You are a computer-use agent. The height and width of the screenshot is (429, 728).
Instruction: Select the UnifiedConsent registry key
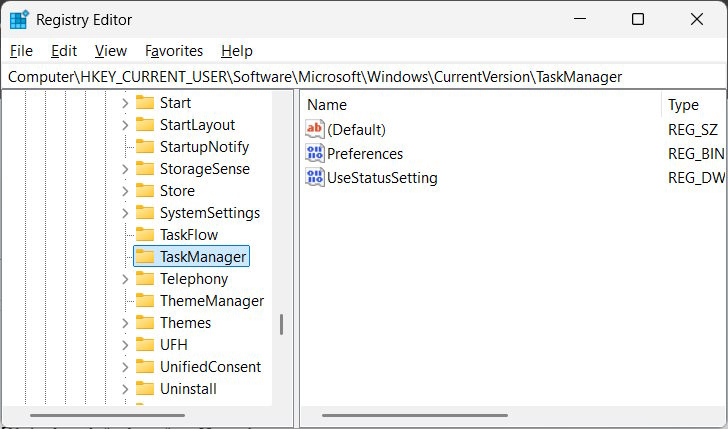click(210, 367)
